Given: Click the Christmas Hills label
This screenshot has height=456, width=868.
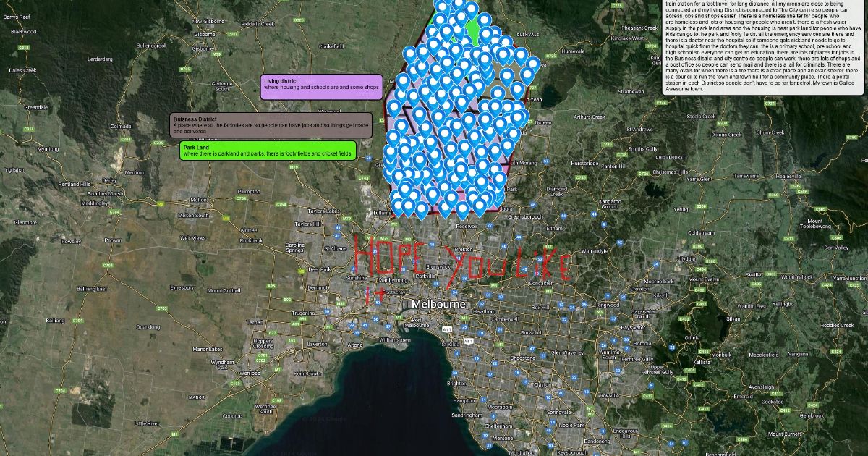Looking at the screenshot, I should point(672,172).
